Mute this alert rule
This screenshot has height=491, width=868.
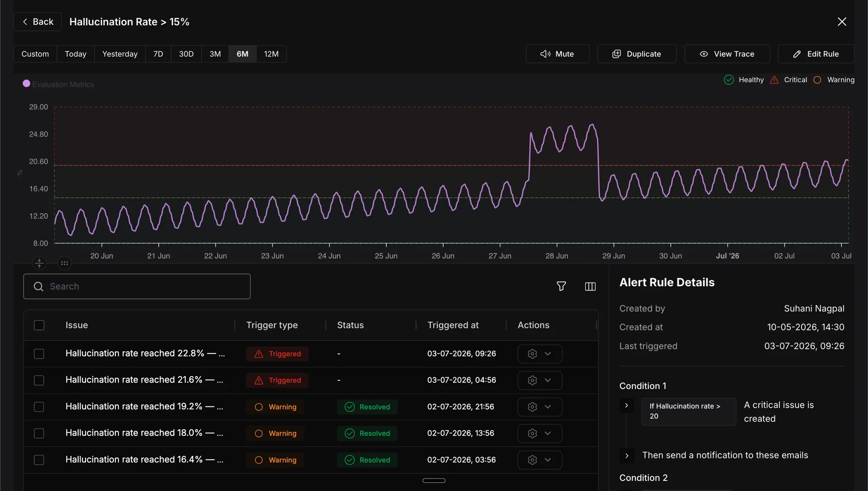point(558,54)
